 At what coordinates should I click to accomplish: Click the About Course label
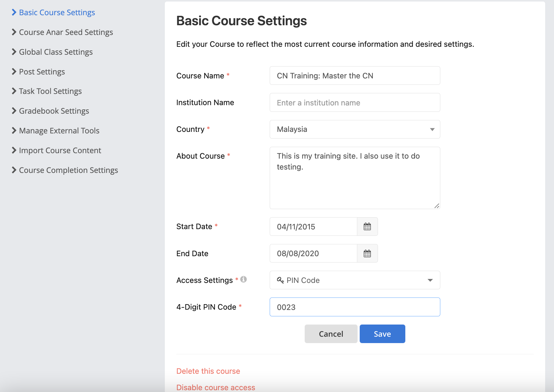tap(201, 156)
